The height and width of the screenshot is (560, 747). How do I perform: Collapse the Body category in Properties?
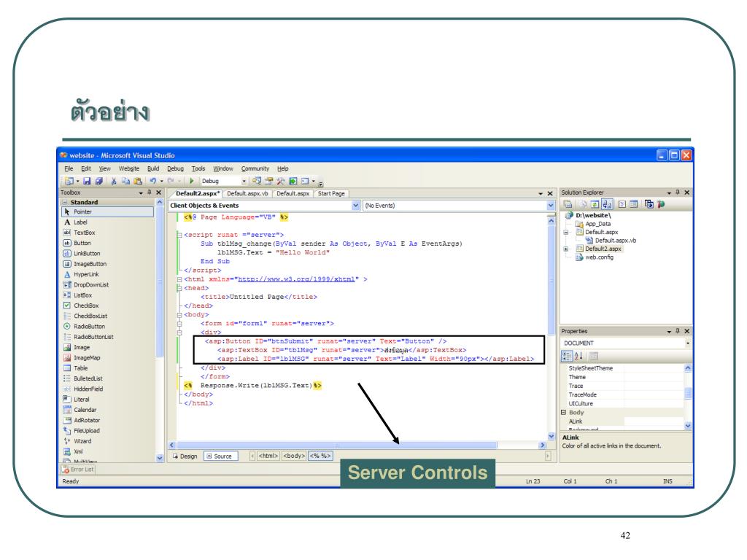point(564,413)
